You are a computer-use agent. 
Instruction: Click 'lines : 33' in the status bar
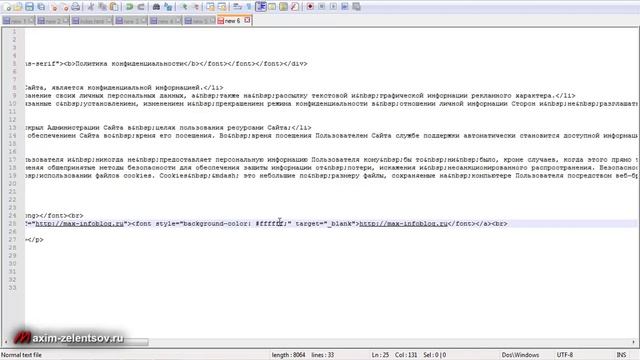click(x=322, y=355)
